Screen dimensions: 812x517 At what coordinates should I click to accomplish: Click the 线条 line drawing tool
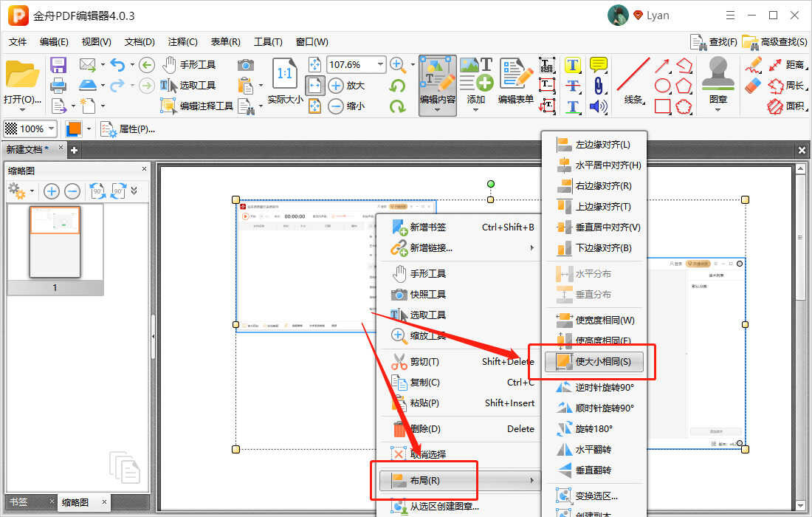pos(633,81)
